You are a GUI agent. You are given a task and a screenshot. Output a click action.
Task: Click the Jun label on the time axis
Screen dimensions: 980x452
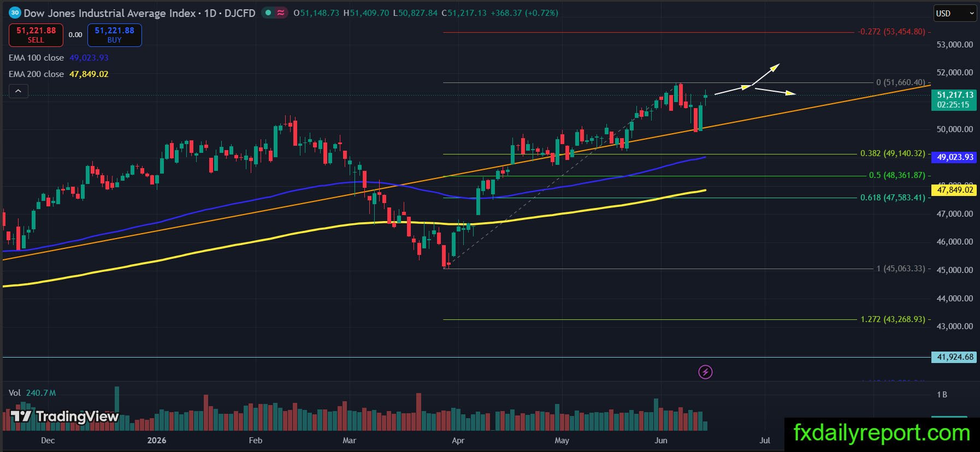tap(661, 441)
